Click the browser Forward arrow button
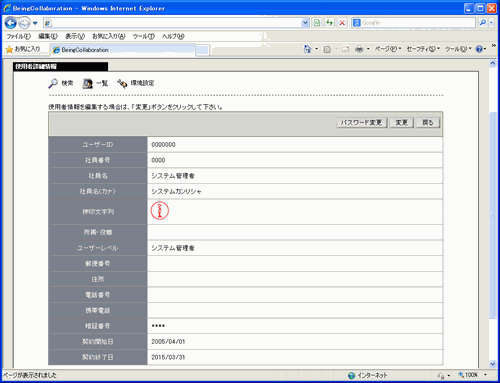This screenshot has width=500, height=383. pyautogui.click(x=24, y=23)
